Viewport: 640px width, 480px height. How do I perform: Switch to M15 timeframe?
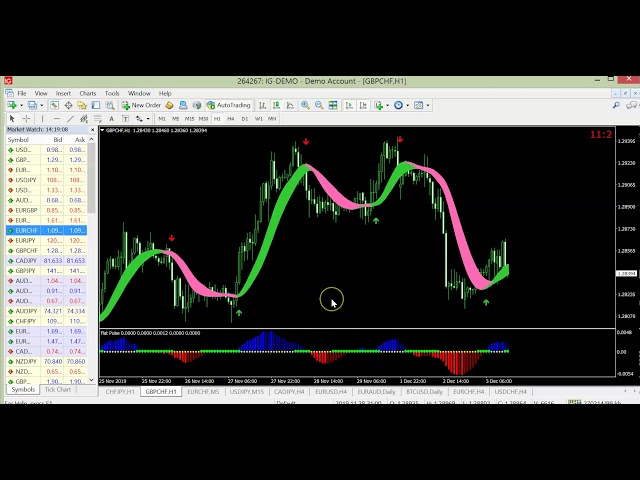(189, 118)
